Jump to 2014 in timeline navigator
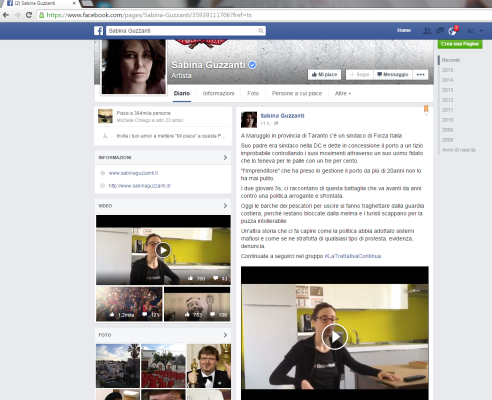 [447, 80]
